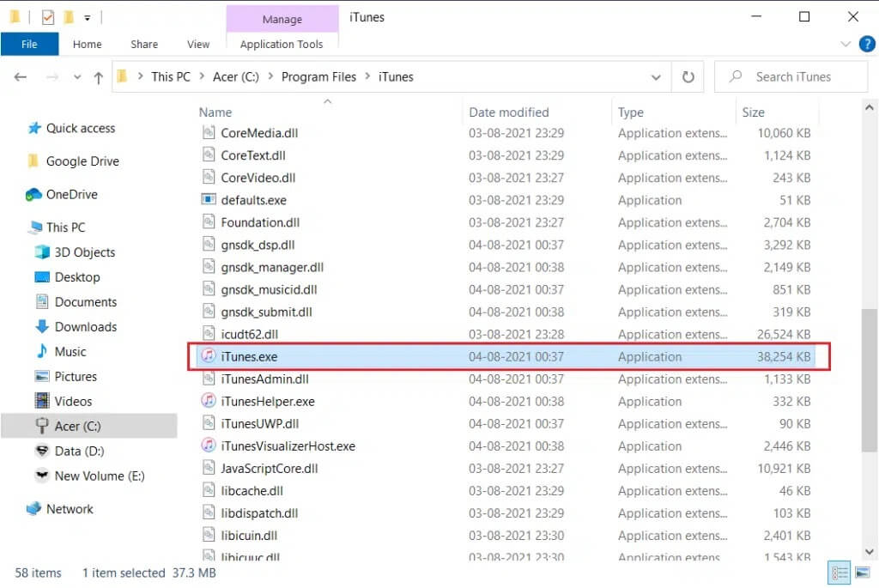Screen dimensions: 879x588
Task: Click the Videos filmstrip icon
Action: [42, 401]
